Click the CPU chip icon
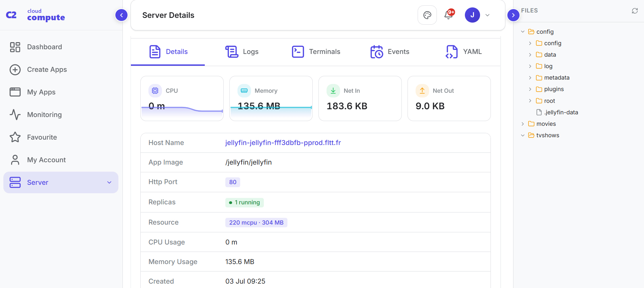The image size is (644, 288). [155, 91]
